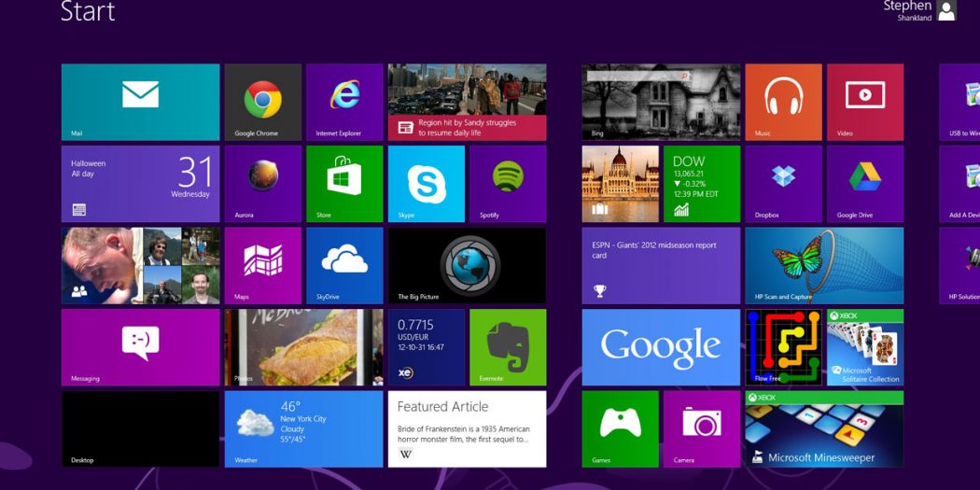Screen dimensions: 980x490
Task: Launch HP Scan and Capture tile
Action: pyautogui.click(x=824, y=266)
